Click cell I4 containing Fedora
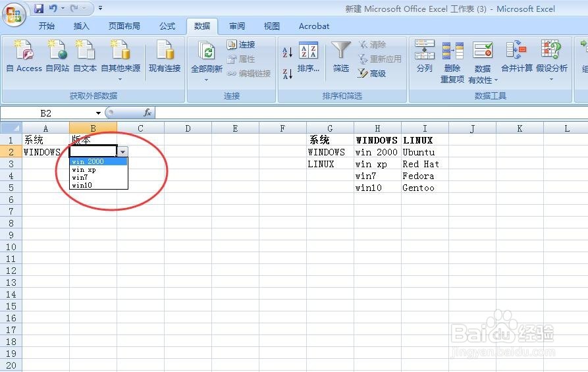Image resolution: width=588 pixels, height=372 pixels. tap(425, 176)
